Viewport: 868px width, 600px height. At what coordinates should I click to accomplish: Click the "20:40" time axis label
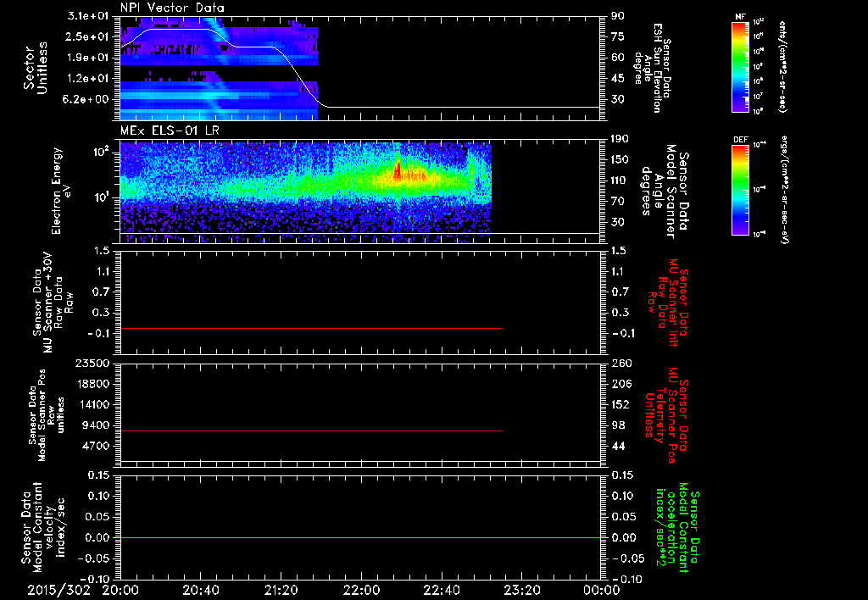pyautogui.click(x=200, y=590)
